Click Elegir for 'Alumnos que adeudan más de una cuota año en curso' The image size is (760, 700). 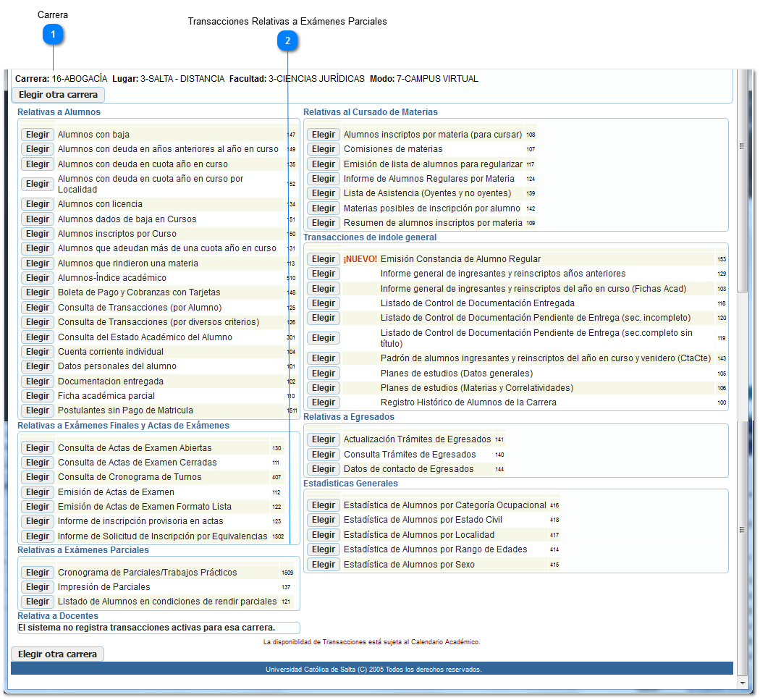[x=38, y=248]
